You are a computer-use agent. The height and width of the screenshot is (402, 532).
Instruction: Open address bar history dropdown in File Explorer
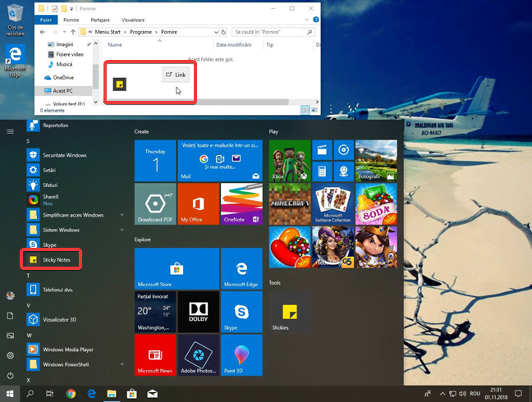[x=216, y=32]
